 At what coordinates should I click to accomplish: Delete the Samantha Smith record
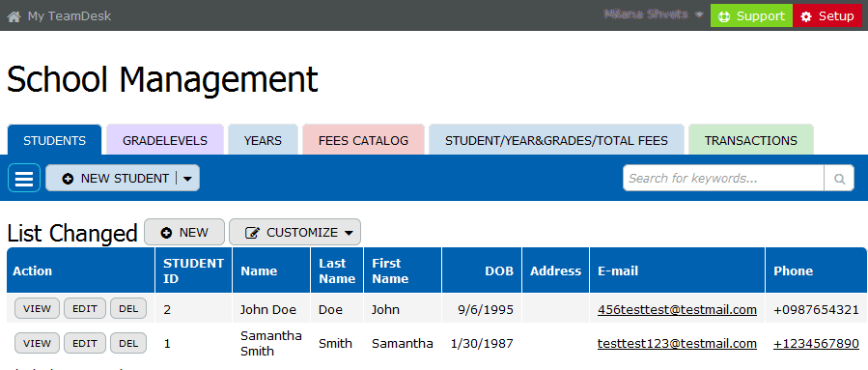128,343
